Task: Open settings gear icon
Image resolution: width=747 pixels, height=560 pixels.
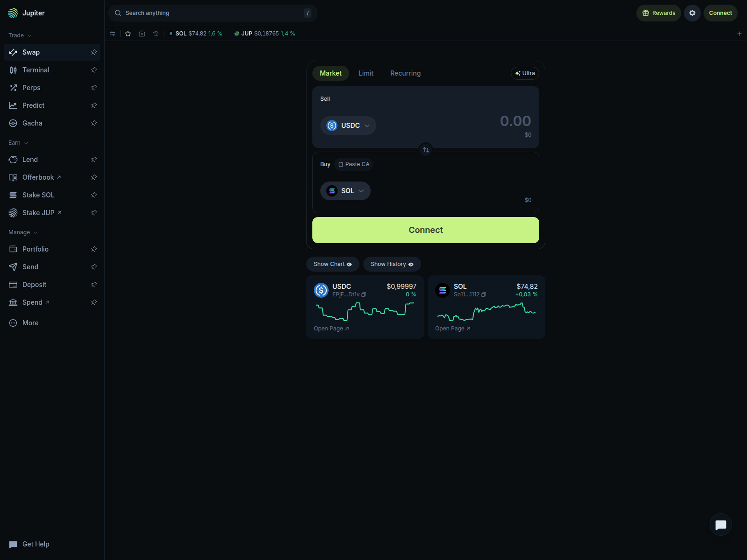Action: 692,13
